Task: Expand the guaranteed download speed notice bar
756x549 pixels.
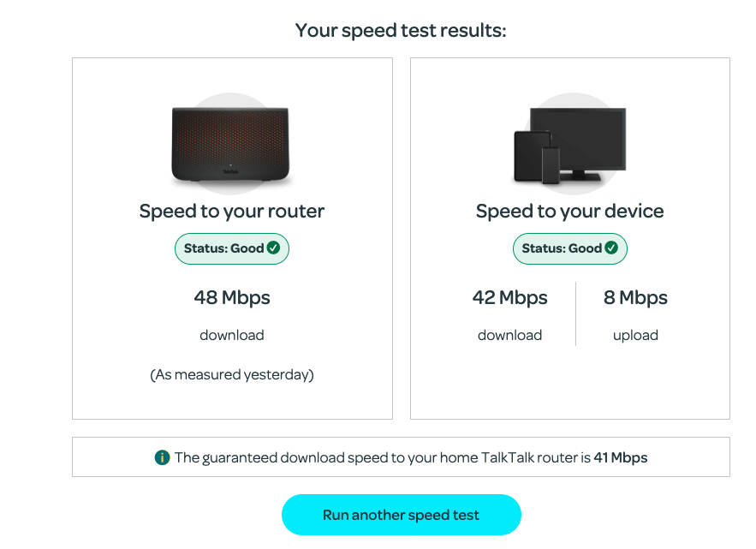Action: click(x=402, y=457)
